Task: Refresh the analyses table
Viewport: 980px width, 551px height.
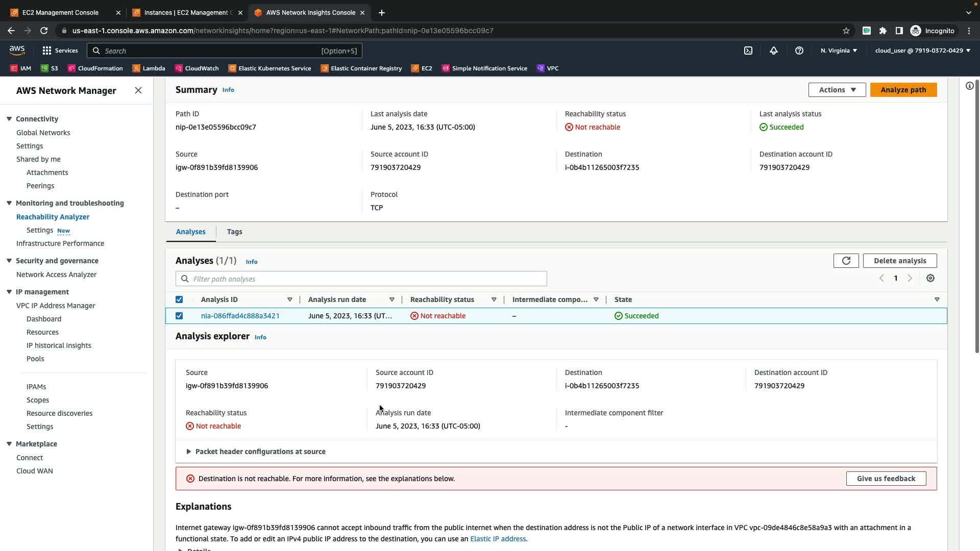Action: (846, 261)
